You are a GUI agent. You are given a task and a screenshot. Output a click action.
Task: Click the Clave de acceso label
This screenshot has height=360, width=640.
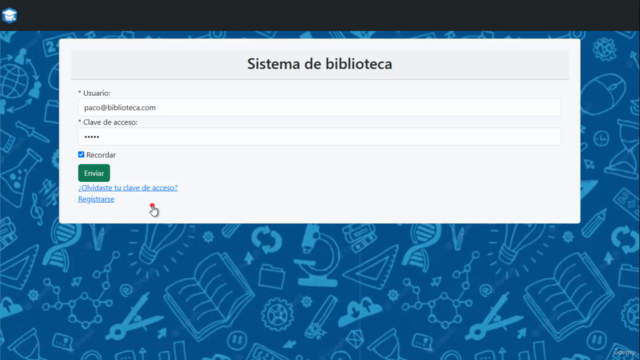pyautogui.click(x=108, y=122)
